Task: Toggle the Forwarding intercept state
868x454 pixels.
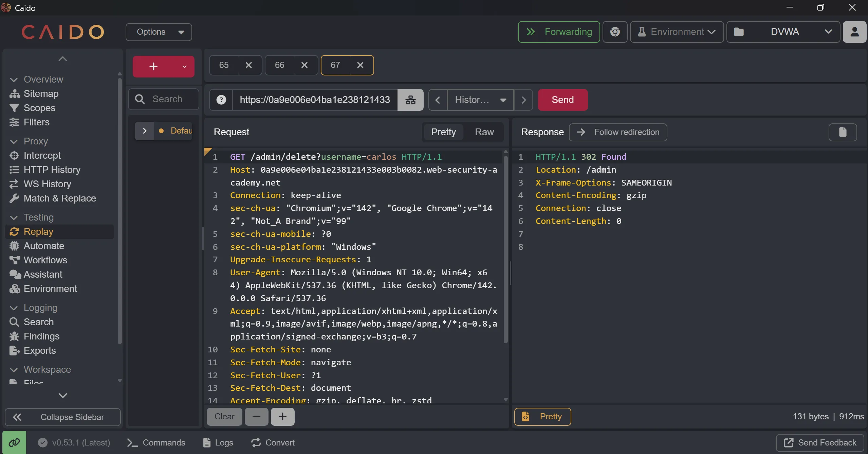Action: [x=559, y=32]
